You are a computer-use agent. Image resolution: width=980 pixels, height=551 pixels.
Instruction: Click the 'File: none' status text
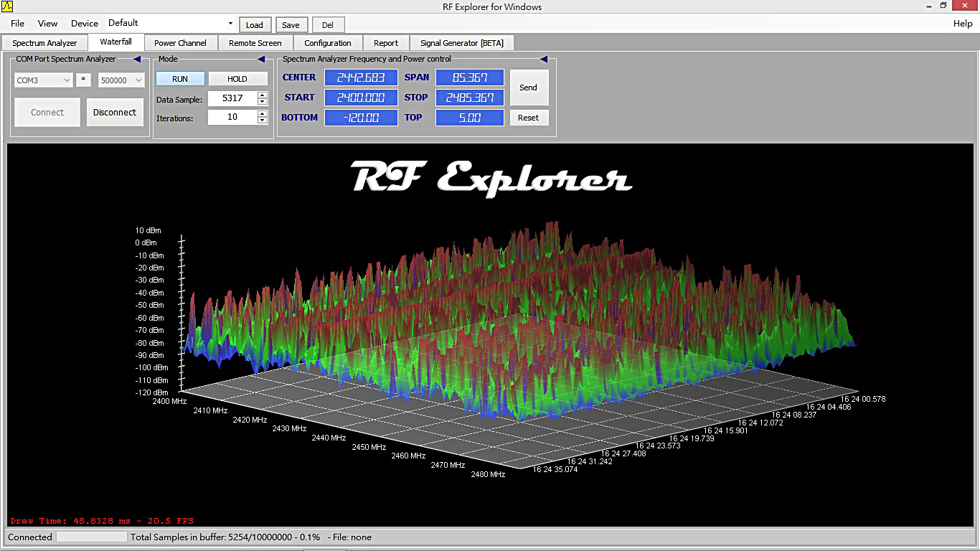[349, 537]
